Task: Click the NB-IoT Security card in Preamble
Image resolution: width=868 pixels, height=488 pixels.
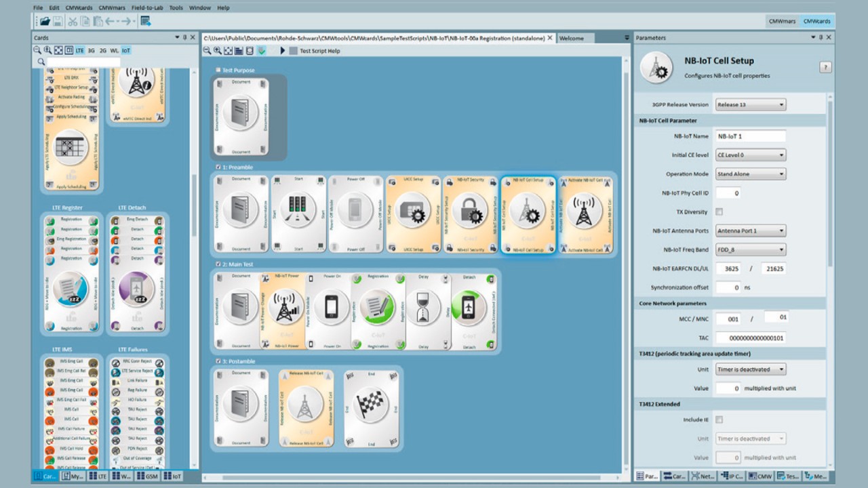Action: click(x=471, y=214)
